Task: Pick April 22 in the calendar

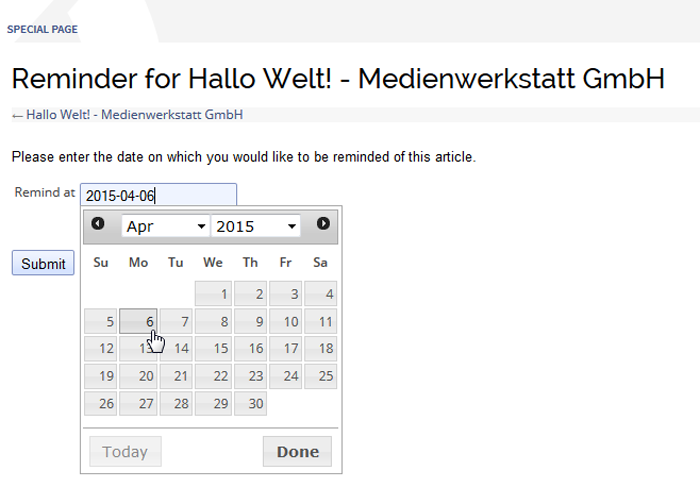Action: pyautogui.click(x=213, y=376)
